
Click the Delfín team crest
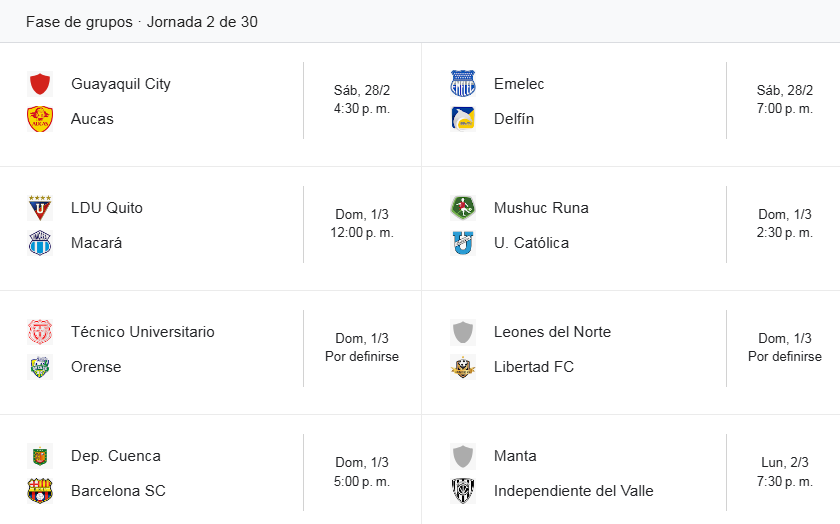pos(463,119)
